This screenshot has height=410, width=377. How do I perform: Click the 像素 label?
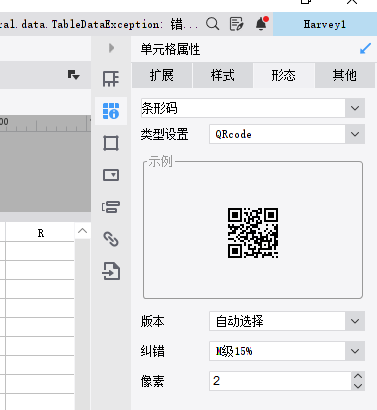tap(152, 381)
